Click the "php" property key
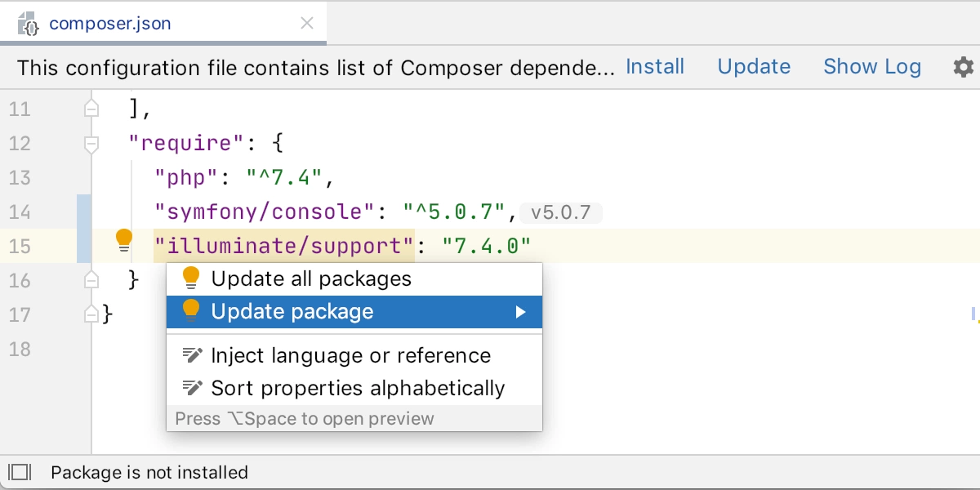The image size is (980, 490). click(187, 178)
